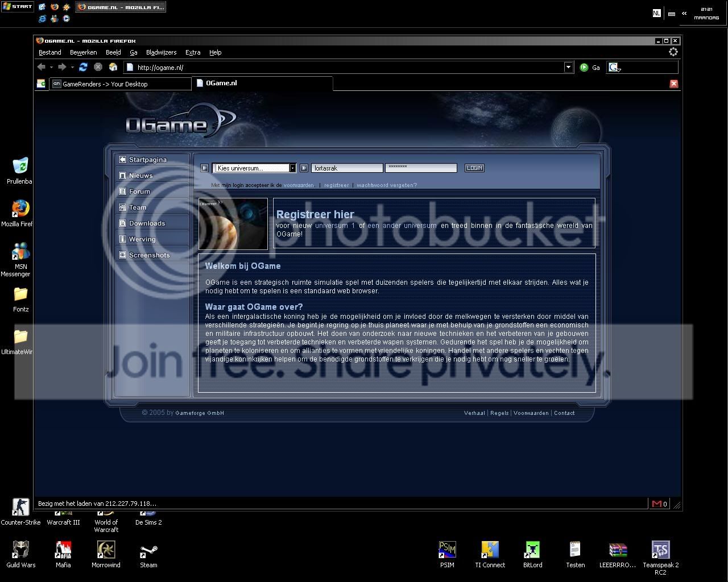Open the Bestand menu
Viewport: 728px width, 582px height.
(50, 52)
